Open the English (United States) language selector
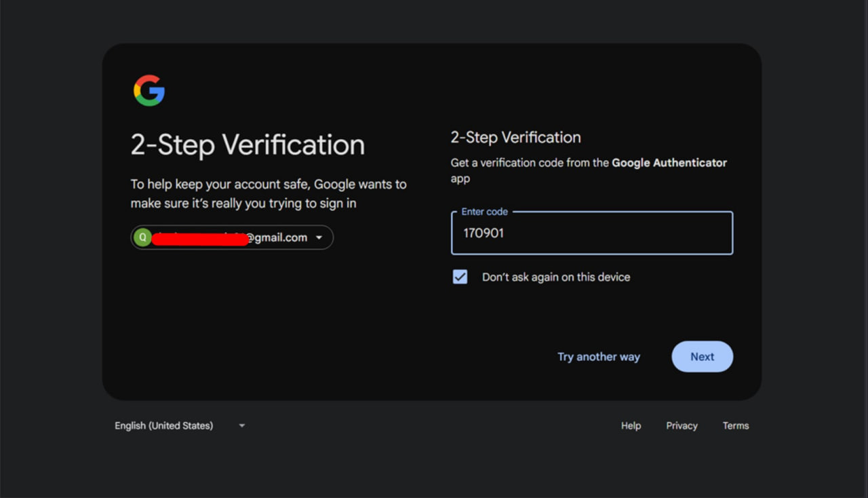Screen dimensions: 868x498 [163, 425]
